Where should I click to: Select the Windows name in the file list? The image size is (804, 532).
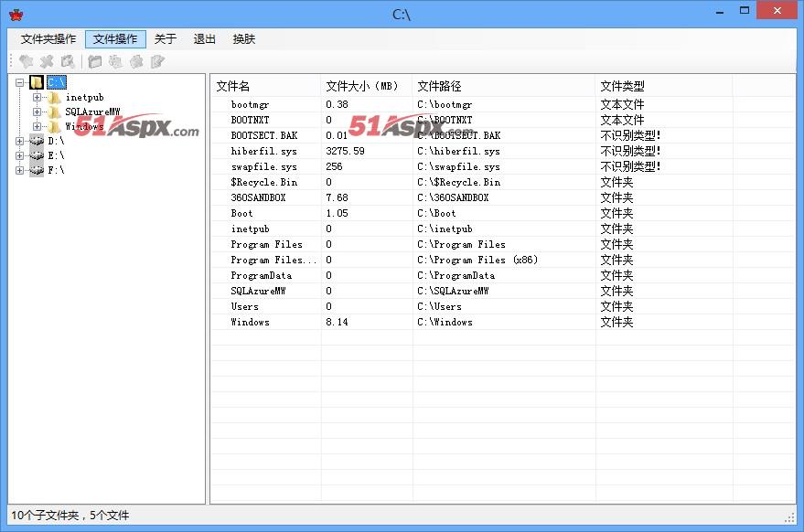250,322
